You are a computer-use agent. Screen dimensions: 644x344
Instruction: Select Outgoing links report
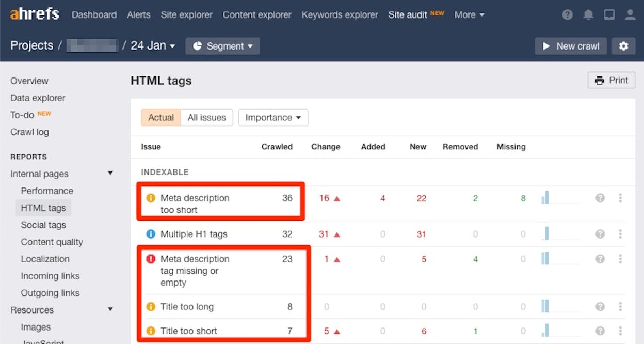tap(50, 293)
